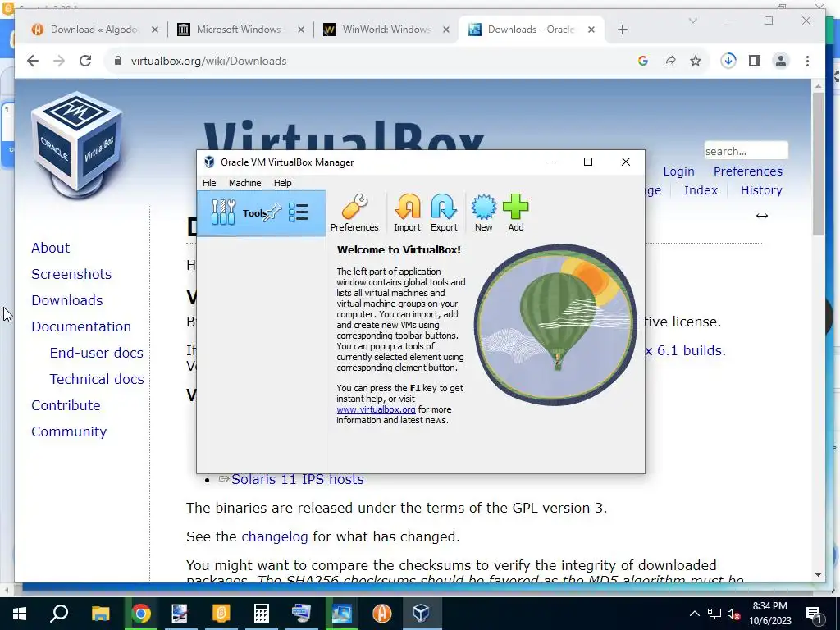Click the network tray icon
Image resolution: width=840 pixels, height=630 pixels.
click(714, 614)
